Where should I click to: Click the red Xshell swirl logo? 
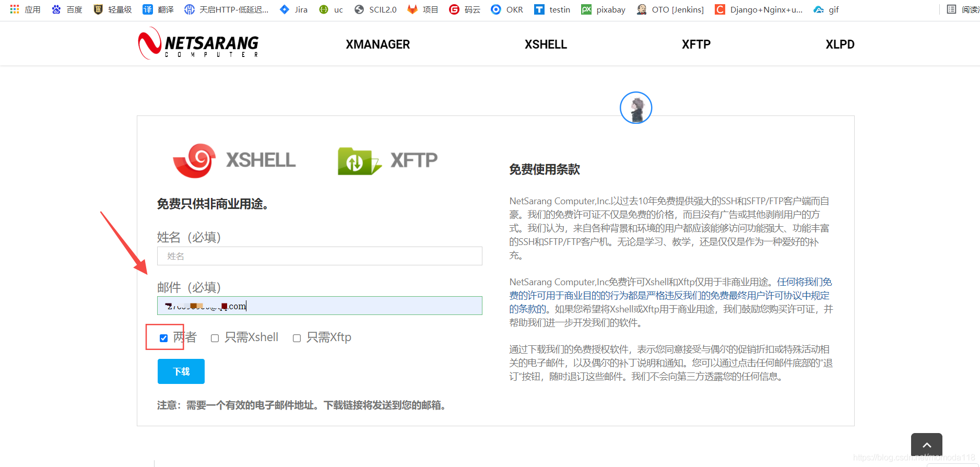click(x=195, y=160)
